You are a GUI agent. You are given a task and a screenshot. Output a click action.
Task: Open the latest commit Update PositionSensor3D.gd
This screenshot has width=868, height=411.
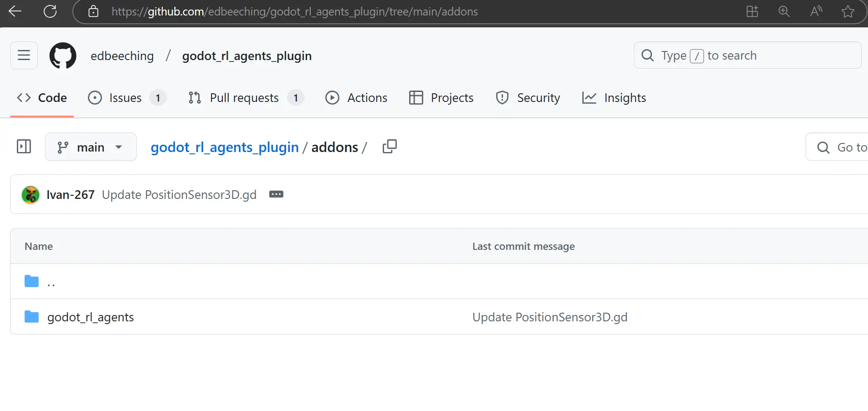coord(179,195)
